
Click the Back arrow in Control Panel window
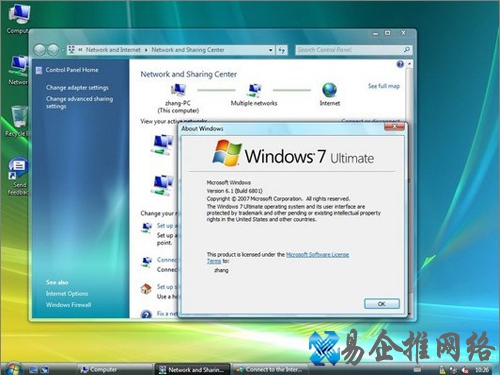coord(40,50)
